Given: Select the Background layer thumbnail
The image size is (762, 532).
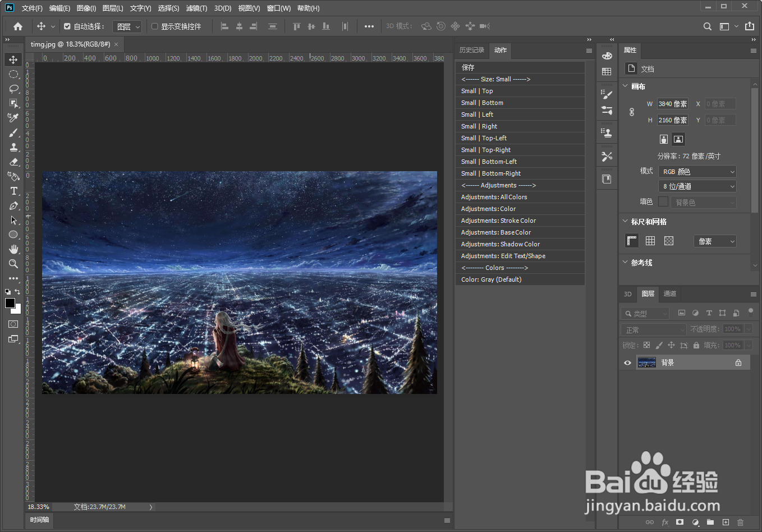Looking at the screenshot, I should click(x=647, y=363).
